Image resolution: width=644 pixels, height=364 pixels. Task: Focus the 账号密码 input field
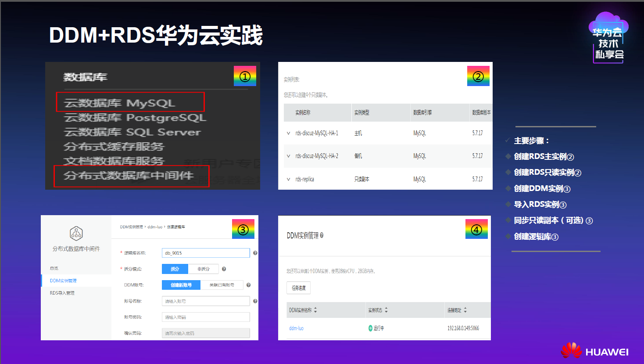206,317
